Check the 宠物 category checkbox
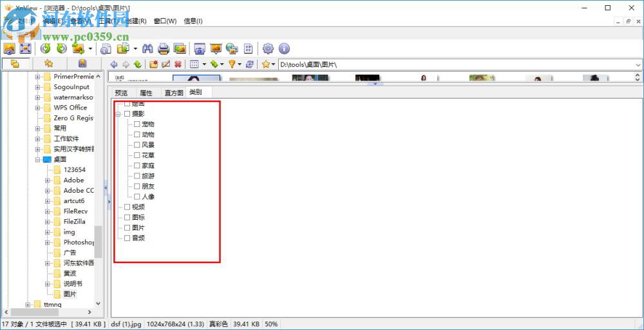 pos(137,124)
